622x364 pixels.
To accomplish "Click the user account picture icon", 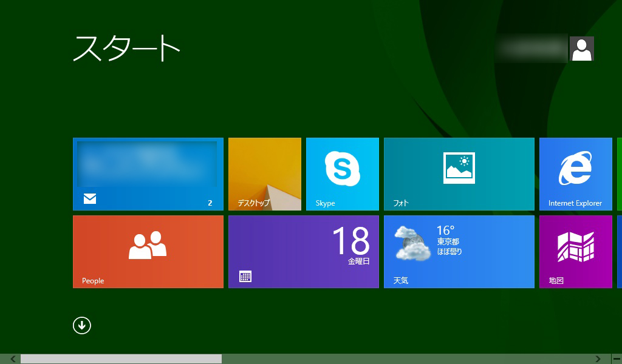I will click(581, 49).
